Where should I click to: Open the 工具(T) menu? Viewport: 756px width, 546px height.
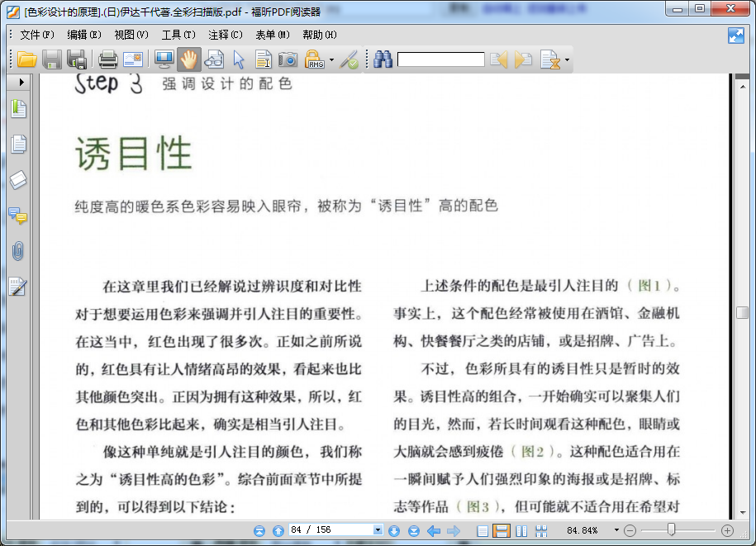[178, 35]
